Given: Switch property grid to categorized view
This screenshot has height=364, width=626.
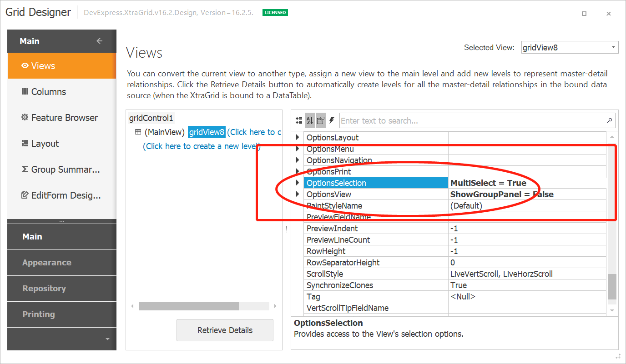Looking at the screenshot, I should click(x=299, y=120).
